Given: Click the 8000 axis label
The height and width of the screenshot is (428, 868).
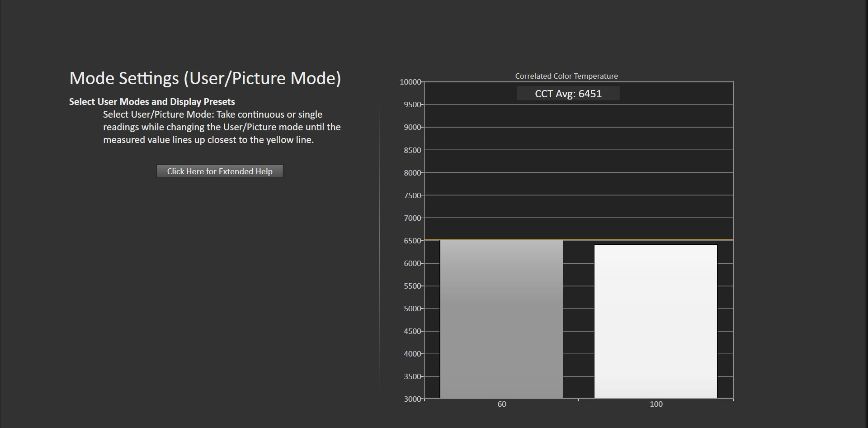Looking at the screenshot, I should (x=412, y=173).
